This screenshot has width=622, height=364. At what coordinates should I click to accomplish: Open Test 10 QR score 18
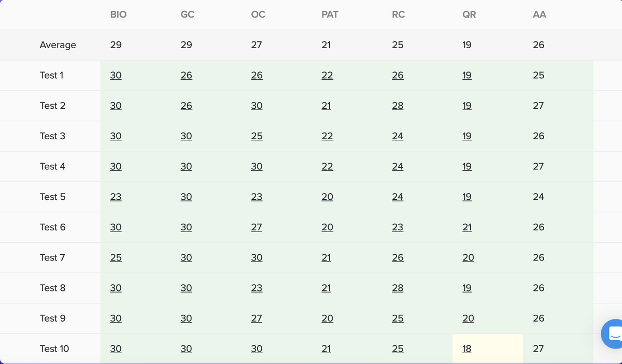coord(467,349)
